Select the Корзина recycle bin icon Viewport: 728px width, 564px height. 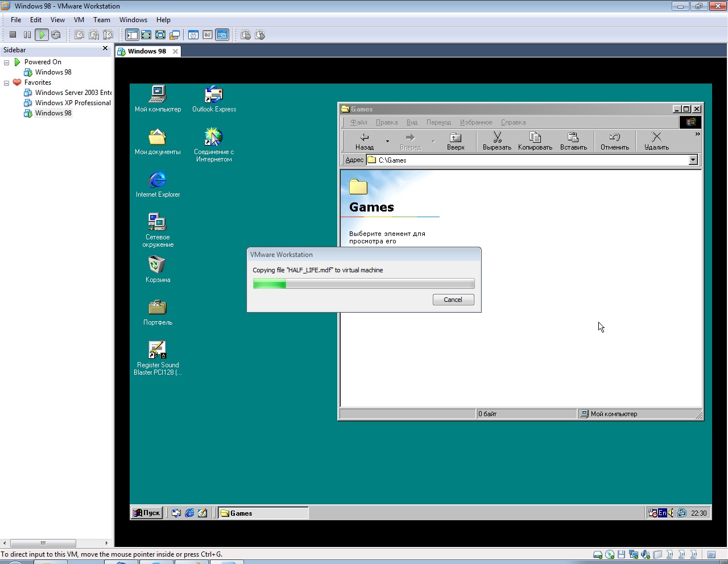click(x=158, y=269)
